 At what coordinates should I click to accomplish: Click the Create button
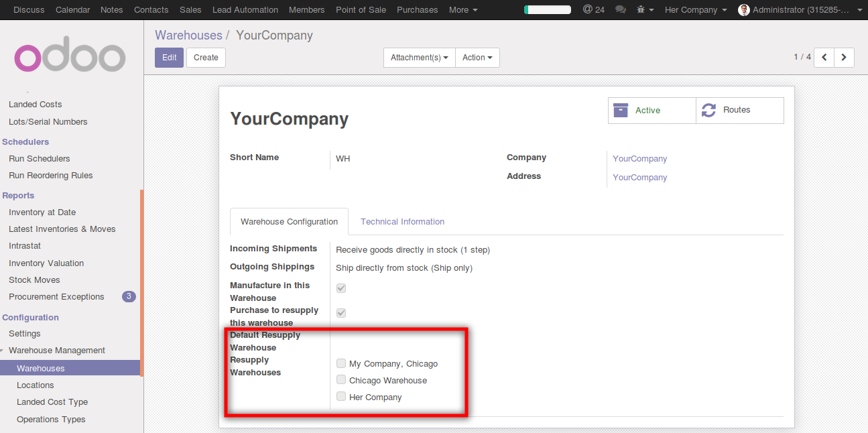206,58
